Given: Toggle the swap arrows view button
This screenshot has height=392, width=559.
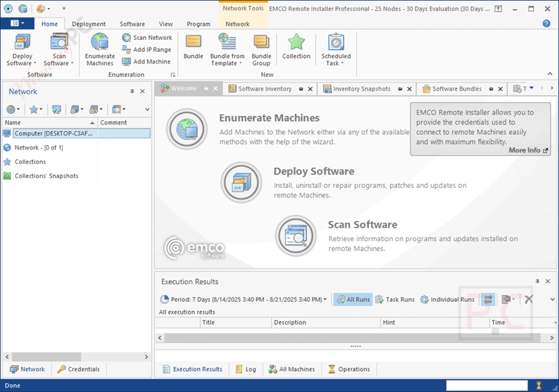Looking at the screenshot, I should [488, 299].
